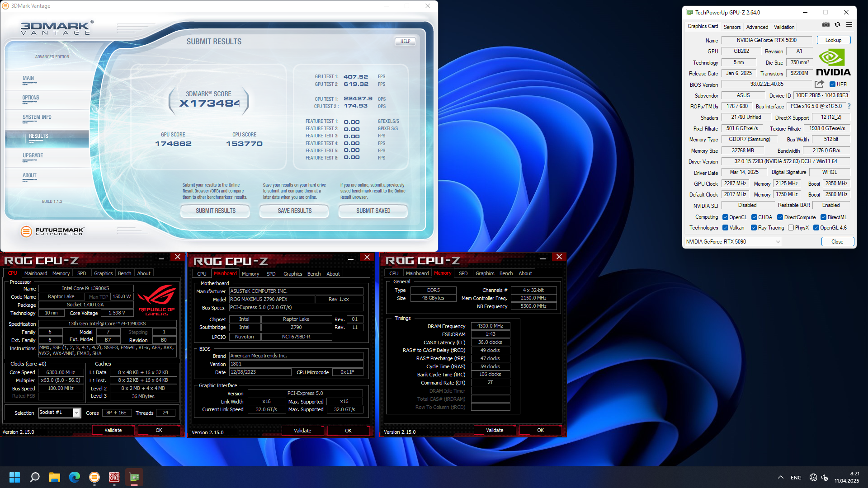Click the GPU-Z refresh icon
The width and height of the screenshot is (868, 488).
click(837, 25)
